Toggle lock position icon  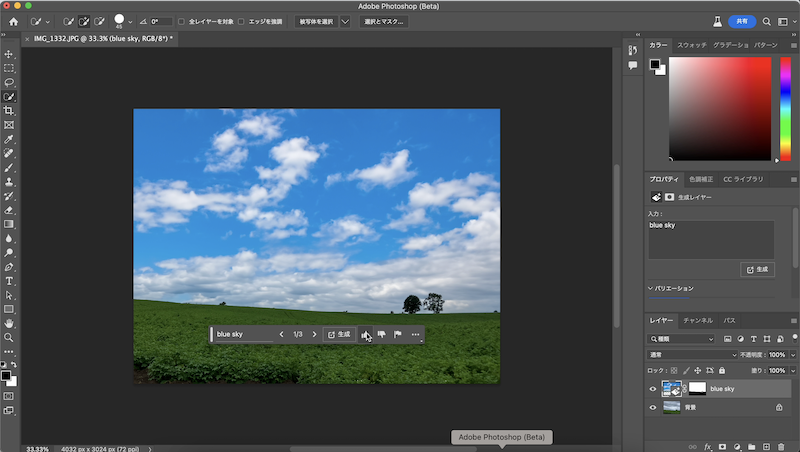point(697,370)
